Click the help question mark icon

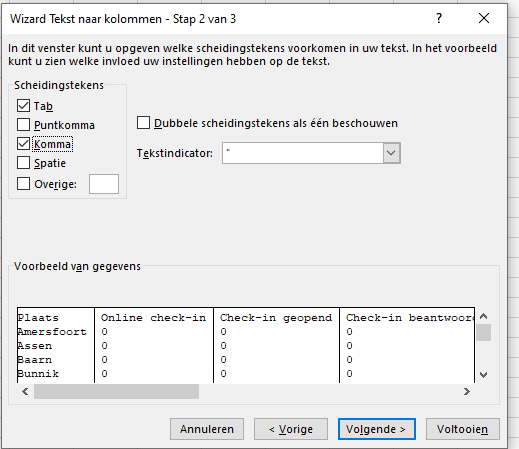click(x=439, y=18)
